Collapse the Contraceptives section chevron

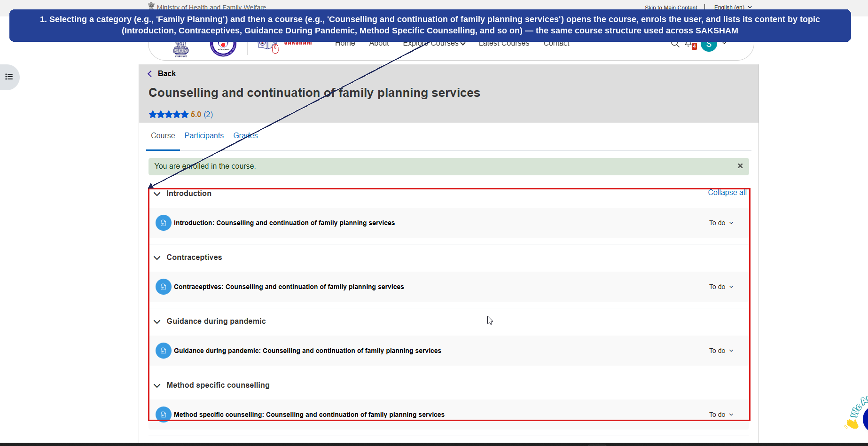157,258
